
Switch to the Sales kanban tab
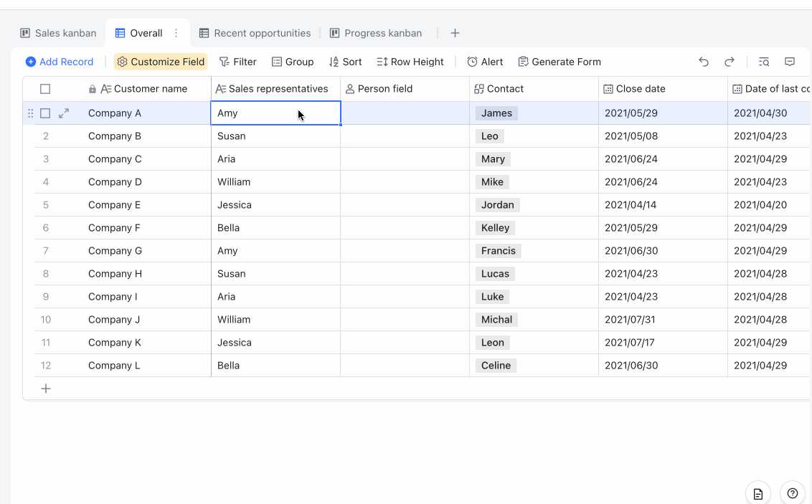click(59, 33)
